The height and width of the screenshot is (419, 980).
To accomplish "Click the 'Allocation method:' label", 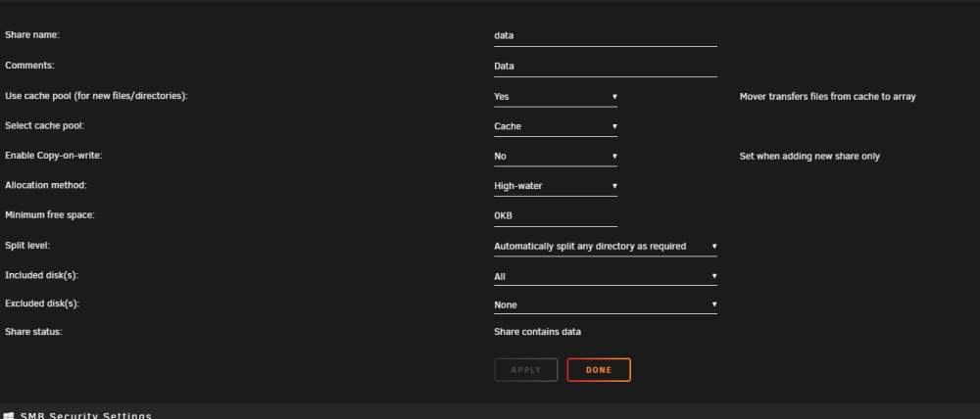I will (46, 185).
